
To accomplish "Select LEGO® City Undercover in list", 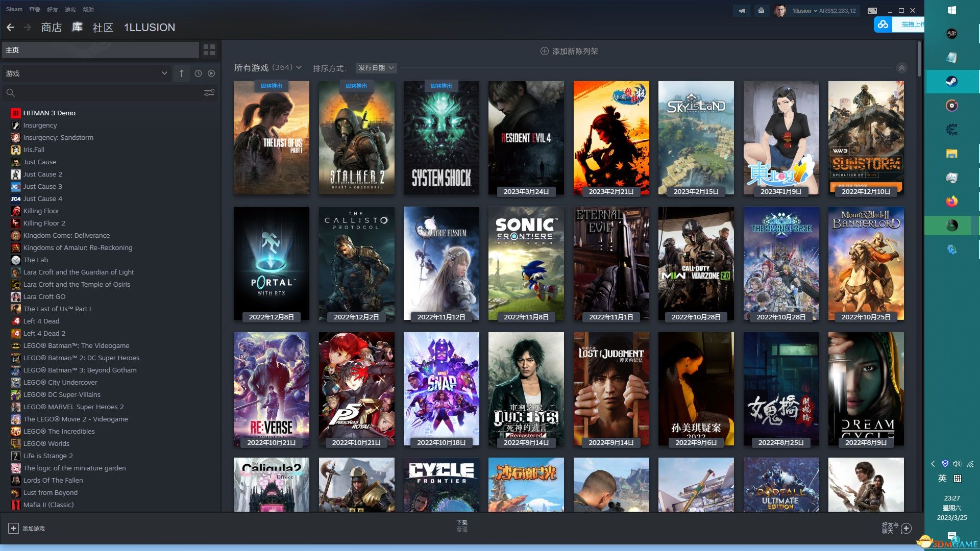I will [x=60, y=382].
